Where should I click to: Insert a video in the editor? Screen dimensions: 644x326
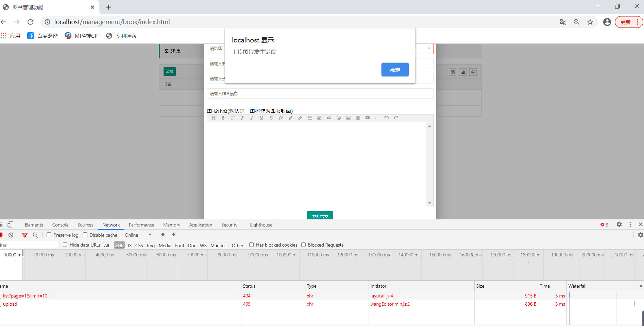coord(368,118)
